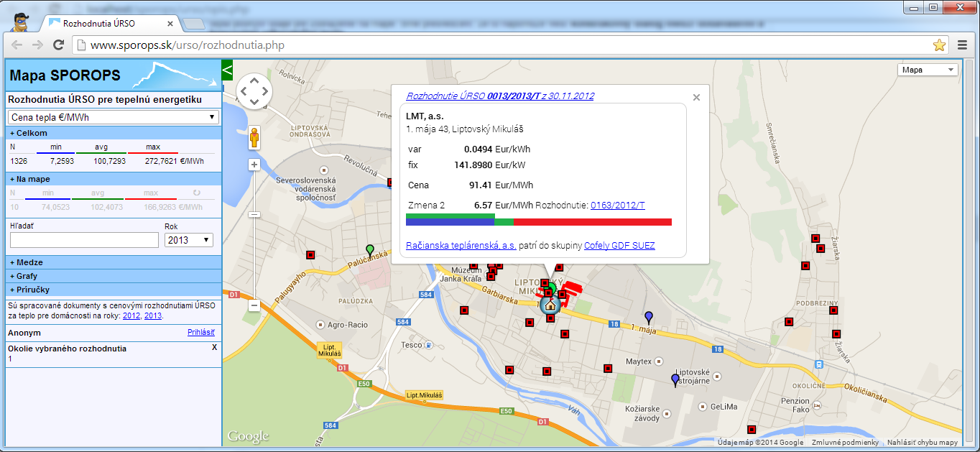The image size is (980, 452).
Task: Click the Maytex place marker
Action: point(660,361)
